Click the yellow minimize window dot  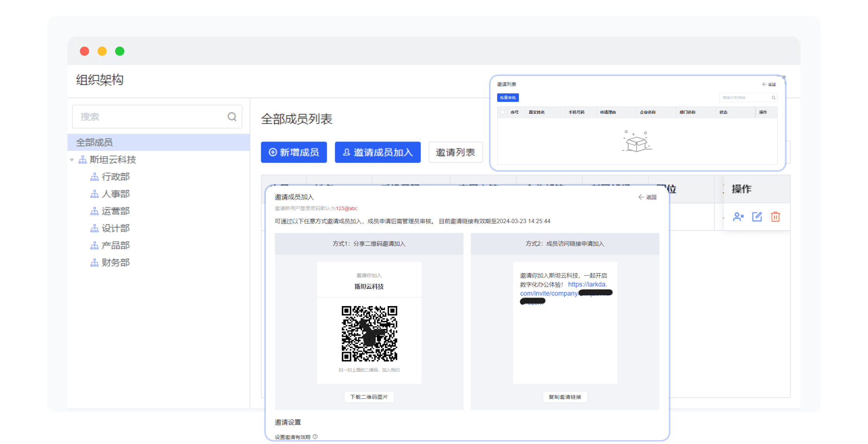[102, 51]
